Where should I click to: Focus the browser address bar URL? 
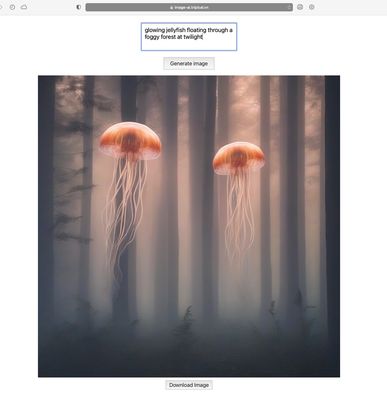[x=189, y=7]
